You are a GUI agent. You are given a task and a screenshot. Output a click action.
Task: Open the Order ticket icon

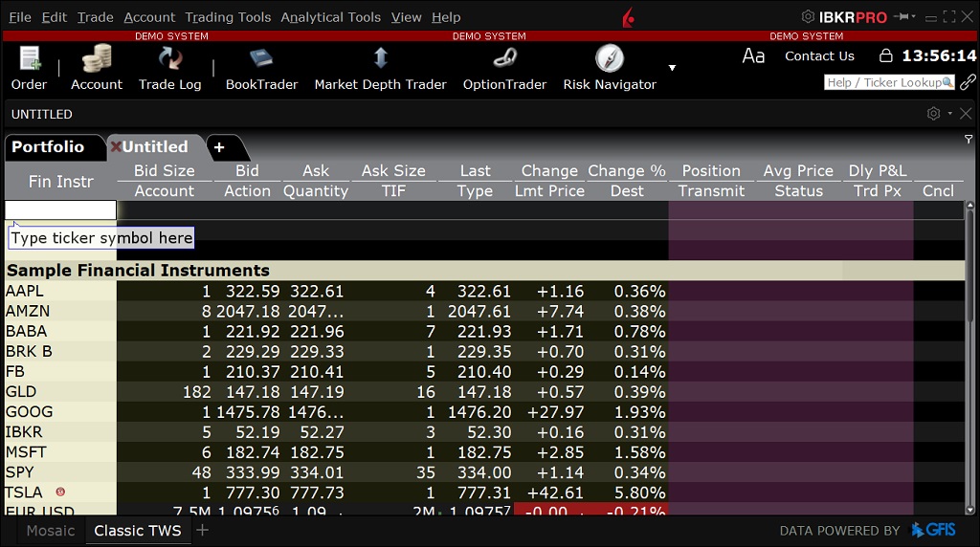[29, 58]
